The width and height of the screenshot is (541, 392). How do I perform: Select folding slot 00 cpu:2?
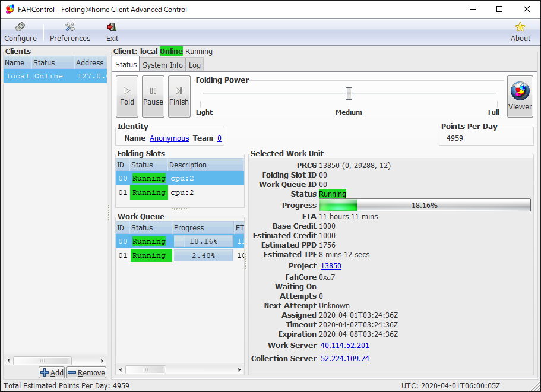(180, 178)
